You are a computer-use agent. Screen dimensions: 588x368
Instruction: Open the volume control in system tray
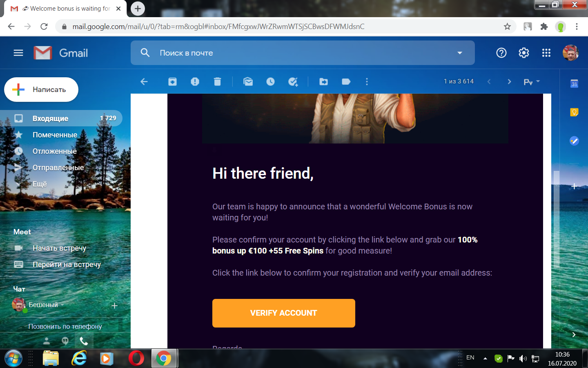[x=523, y=359]
